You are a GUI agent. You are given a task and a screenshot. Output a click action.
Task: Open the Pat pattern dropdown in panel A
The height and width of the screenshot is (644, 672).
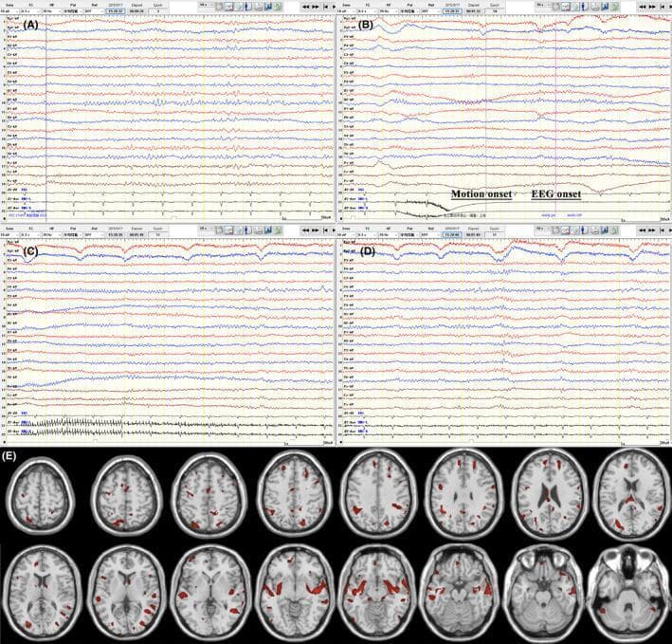click(73, 10)
